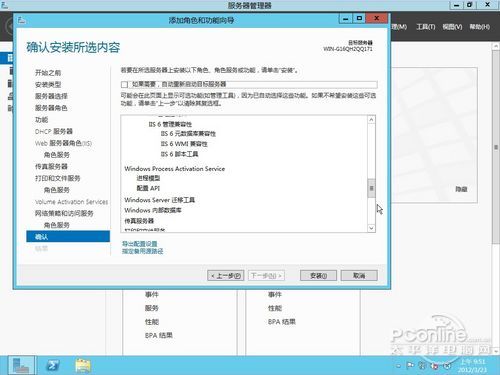The image size is (500, 375).
Task: Select IIS 6 元数据库兼容性 list entry
Action: click(188, 134)
